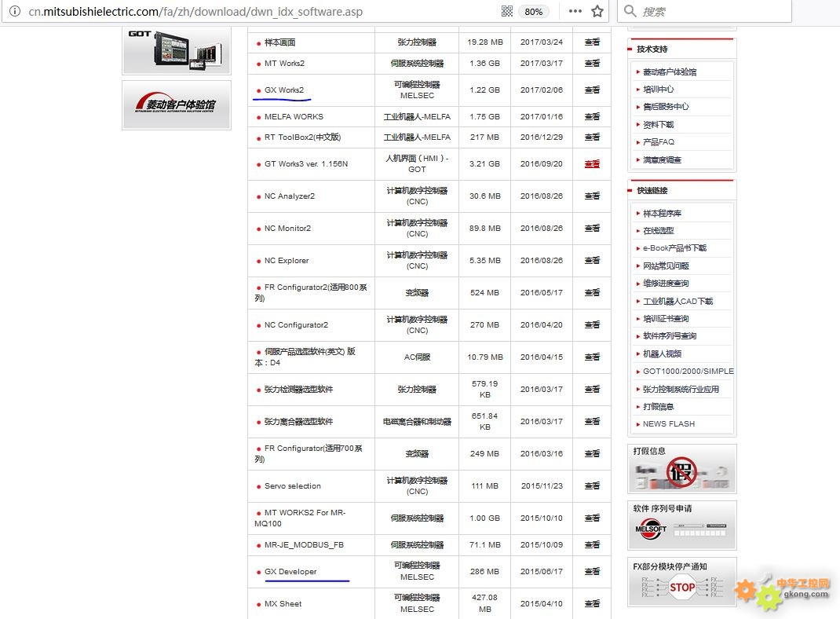
Task: Open the MELFA WORKS software link
Action: (x=294, y=117)
